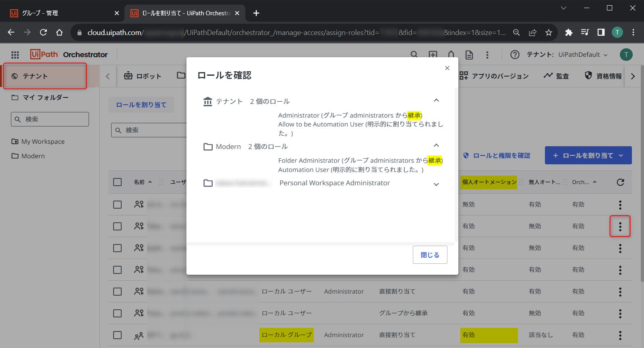Check the third table row checkbox

click(x=118, y=248)
